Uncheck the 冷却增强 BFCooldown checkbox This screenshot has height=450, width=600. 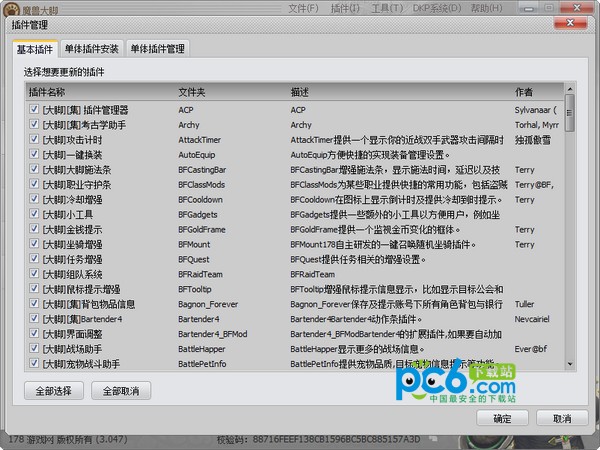34,199
